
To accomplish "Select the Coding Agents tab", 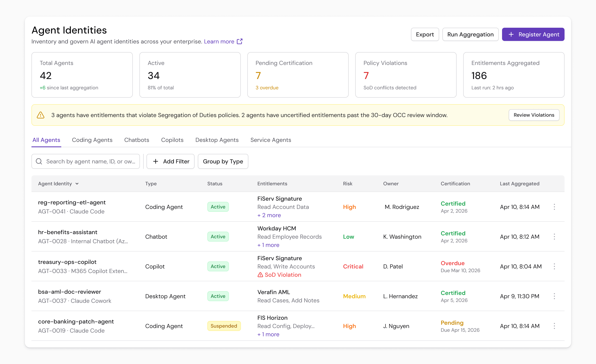I will pos(92,140).
